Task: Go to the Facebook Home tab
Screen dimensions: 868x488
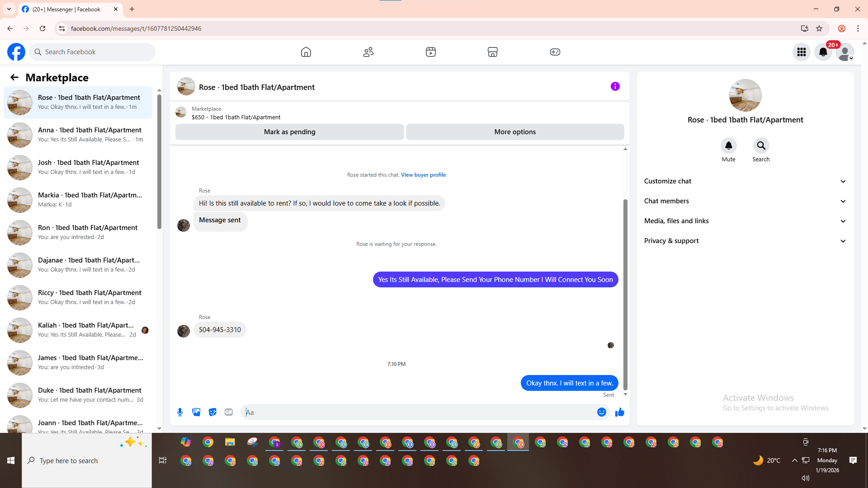Action: 306,52
